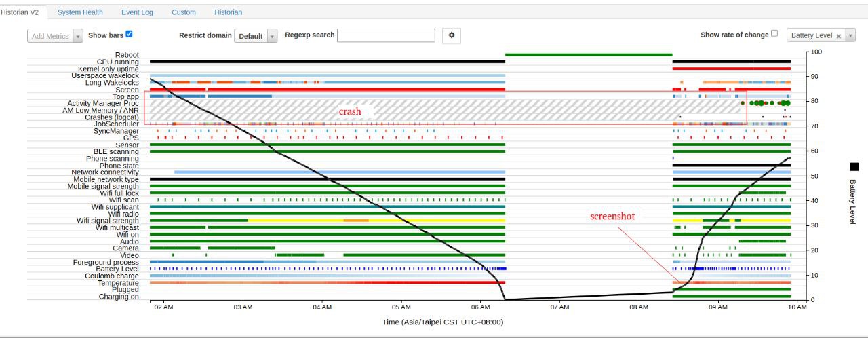Open the gear settings button

pos(452,35)
